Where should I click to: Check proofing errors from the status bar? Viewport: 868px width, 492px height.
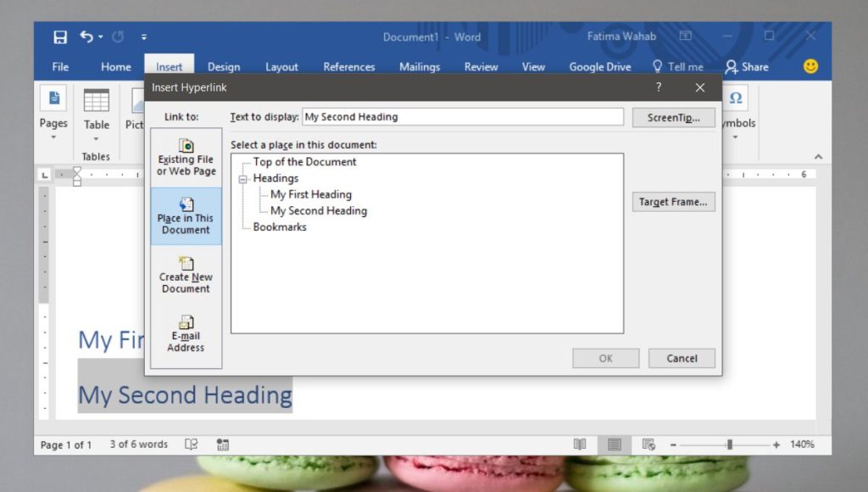tap(192, 444)
